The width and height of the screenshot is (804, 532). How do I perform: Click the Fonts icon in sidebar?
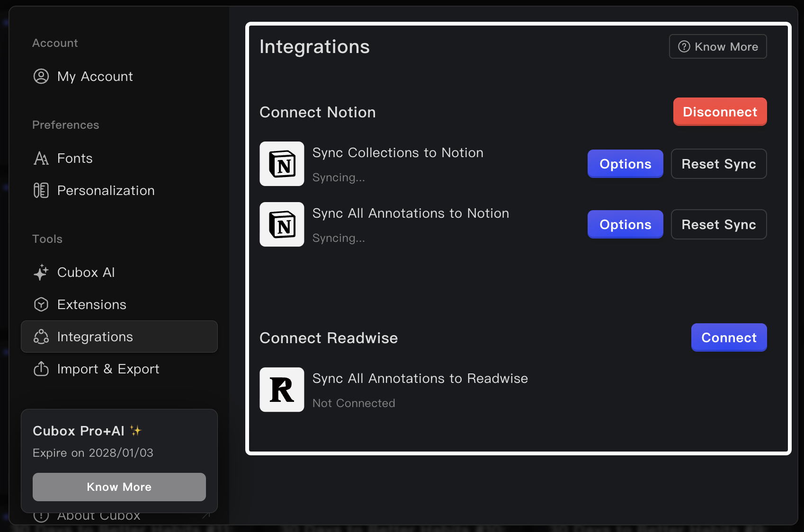41,158
